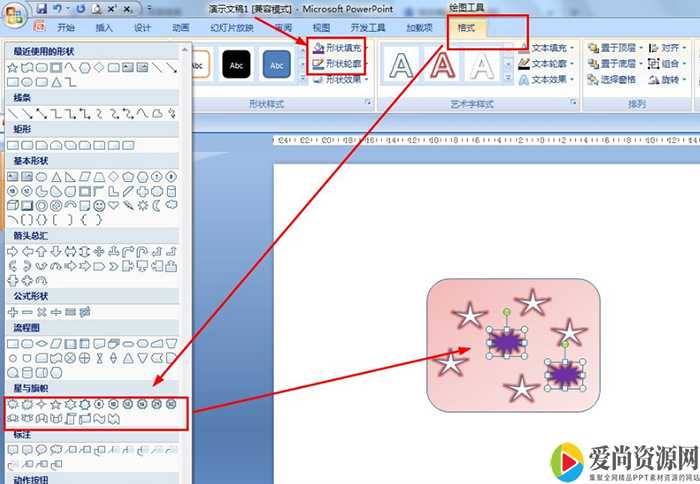Viewport: 700px width, 484px height.
Task: Click the Undo arrow in the quick access toolbar
Action: [x=59, y=9]
